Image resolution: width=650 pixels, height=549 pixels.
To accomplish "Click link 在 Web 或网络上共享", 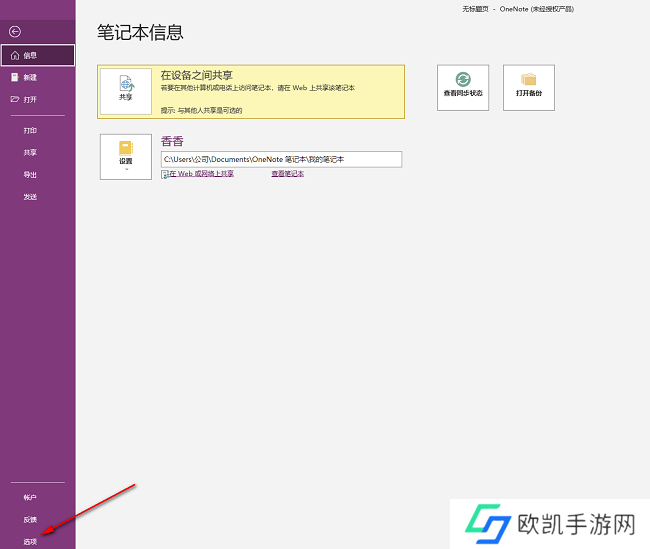I will 201,174.
